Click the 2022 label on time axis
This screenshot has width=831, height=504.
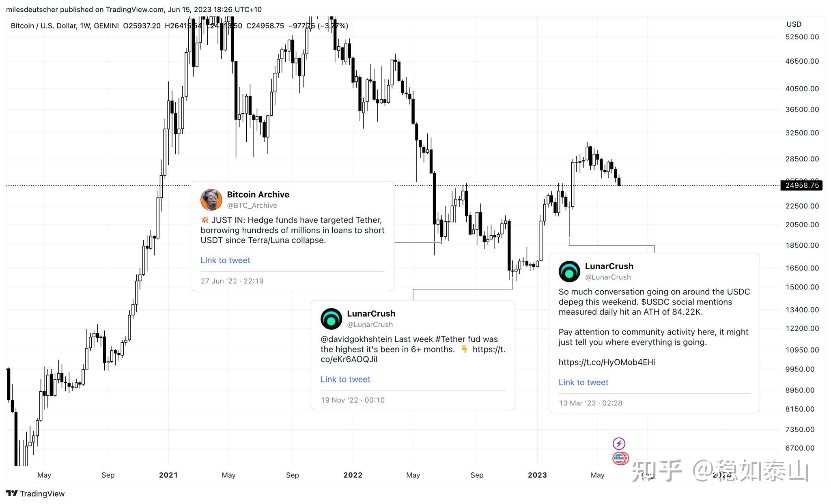pyautogui.click(x=353, y=475)
